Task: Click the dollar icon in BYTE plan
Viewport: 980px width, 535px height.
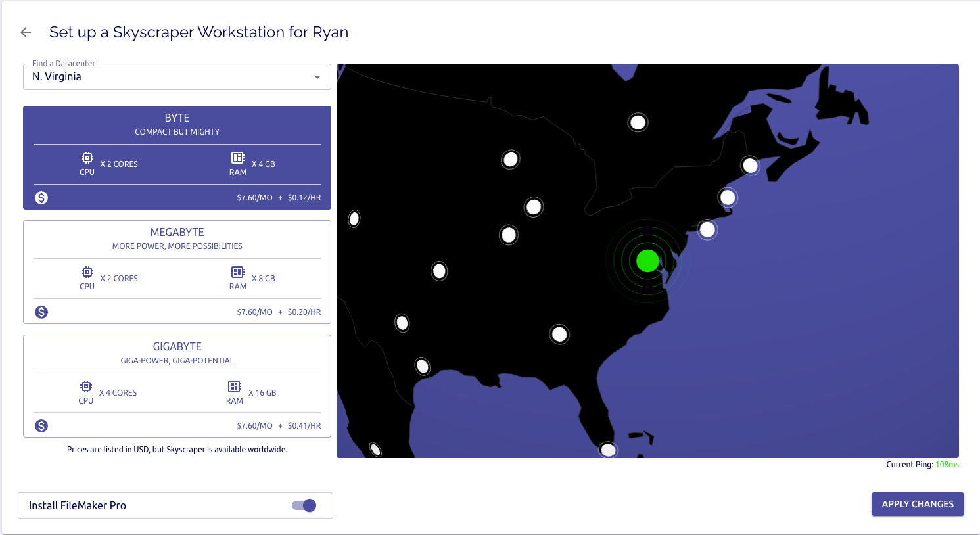Action: [x=41, y=198]
